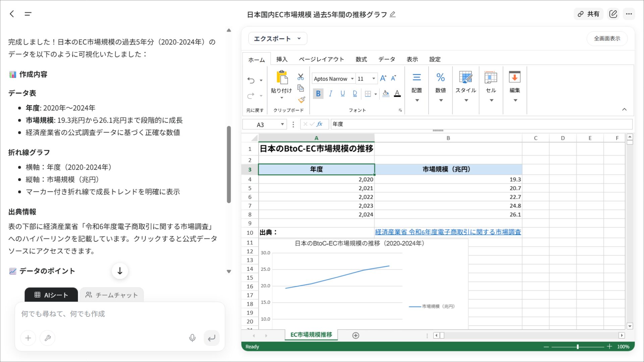Screen dimensions: 644x362
Task: Click the add new sheet plus icon
Action: pyautogui.click(x=356, y=335)
